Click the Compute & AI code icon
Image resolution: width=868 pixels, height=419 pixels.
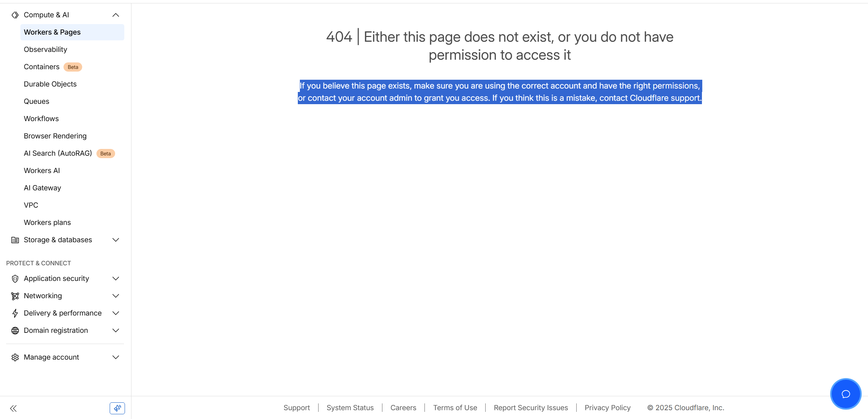tap(15, 15)
